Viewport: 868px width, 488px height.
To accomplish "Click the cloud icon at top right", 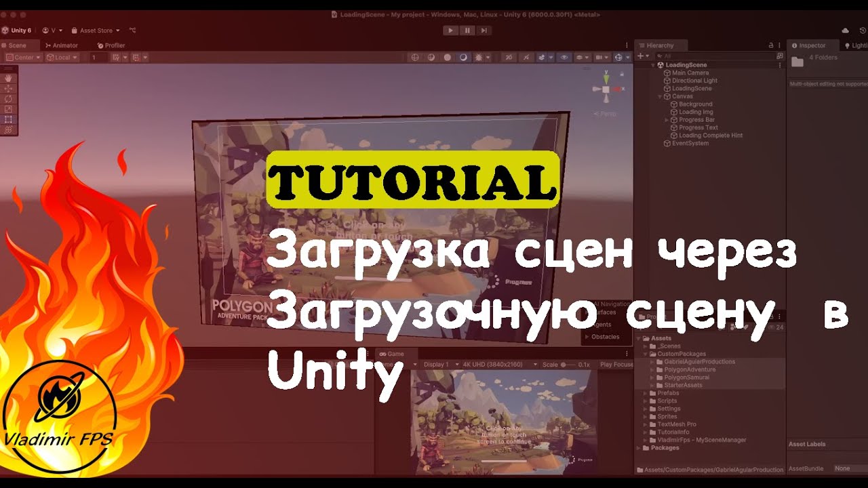I will point(845,30).
